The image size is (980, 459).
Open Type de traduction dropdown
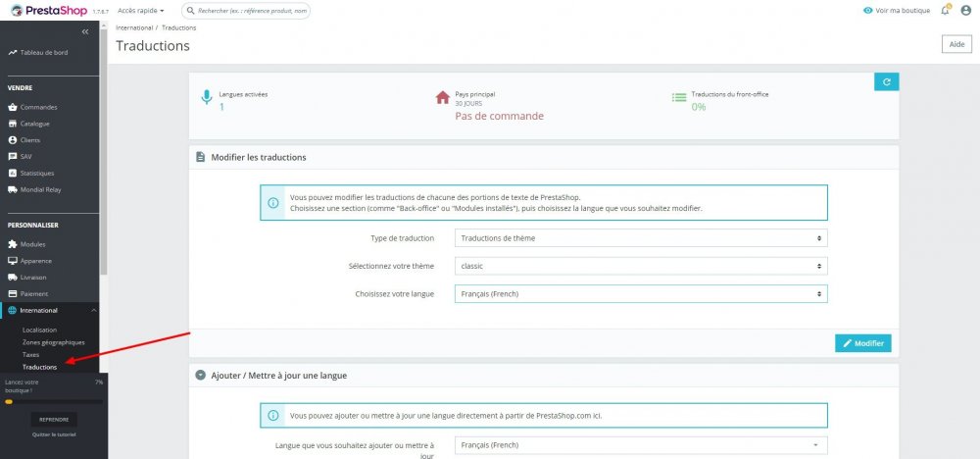641,238
